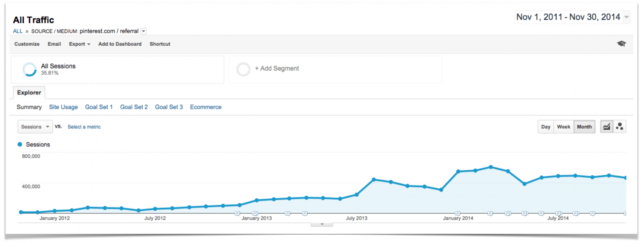
Task: Select the Month granularity button
Action: coord(584,126)
